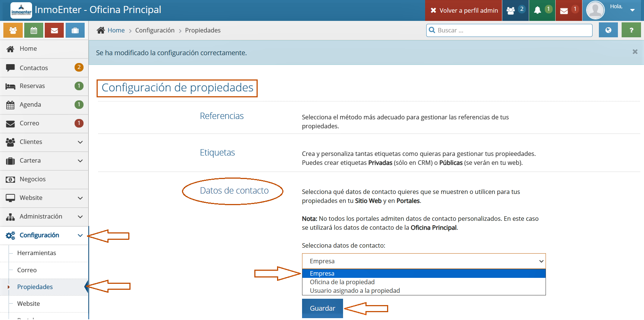Click the user avatar picture

[x=596, y=10]
